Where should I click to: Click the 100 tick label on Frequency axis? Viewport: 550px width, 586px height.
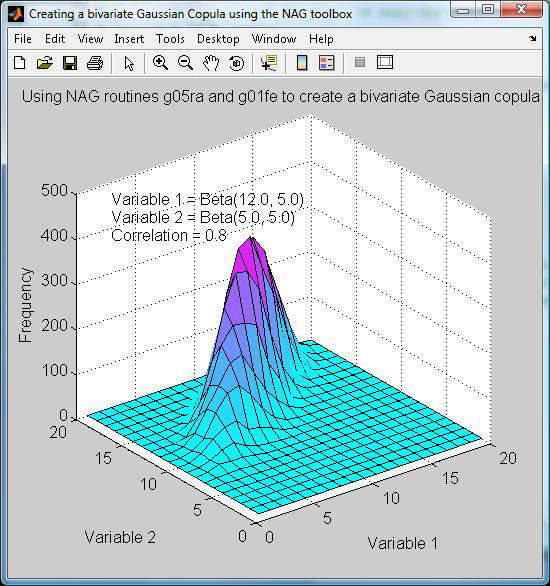(54, 371)
